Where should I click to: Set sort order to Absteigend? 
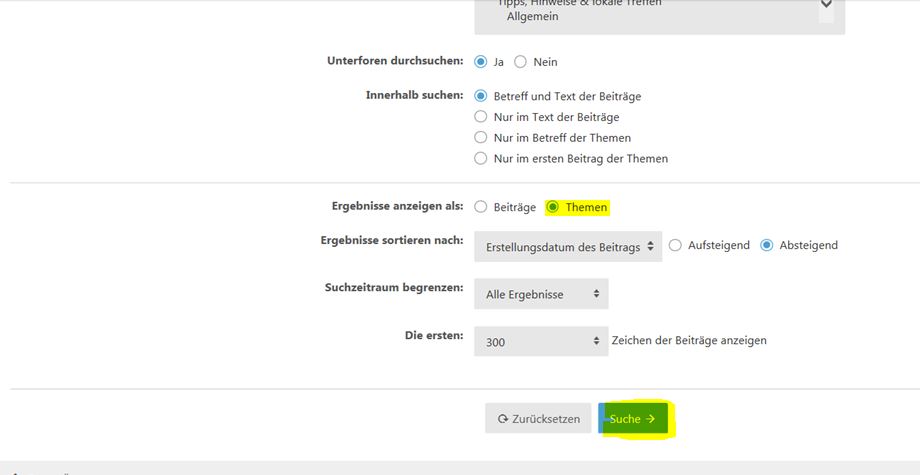tap(767, 245)
